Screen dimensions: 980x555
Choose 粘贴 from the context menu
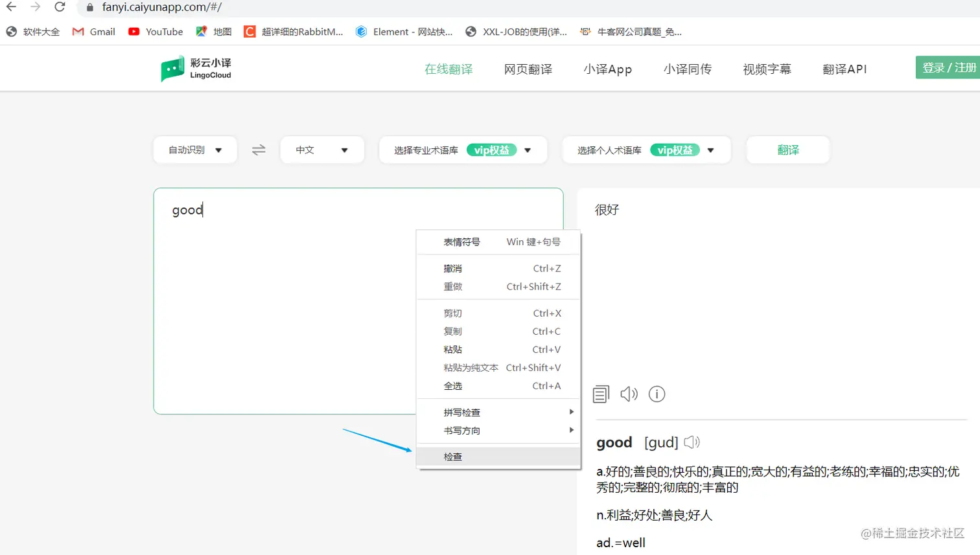[498, 350]
